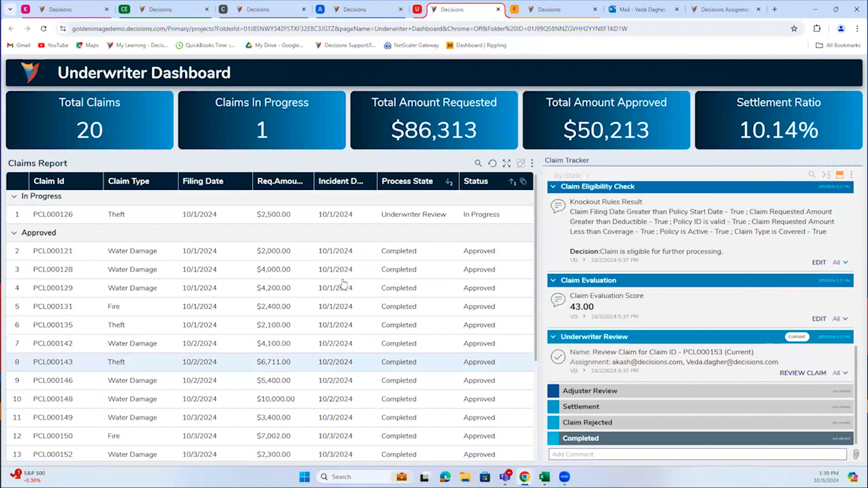868x488 pixels.
Task: Open Claims Report three-dot options menu
Action: [x=532, y=163]
